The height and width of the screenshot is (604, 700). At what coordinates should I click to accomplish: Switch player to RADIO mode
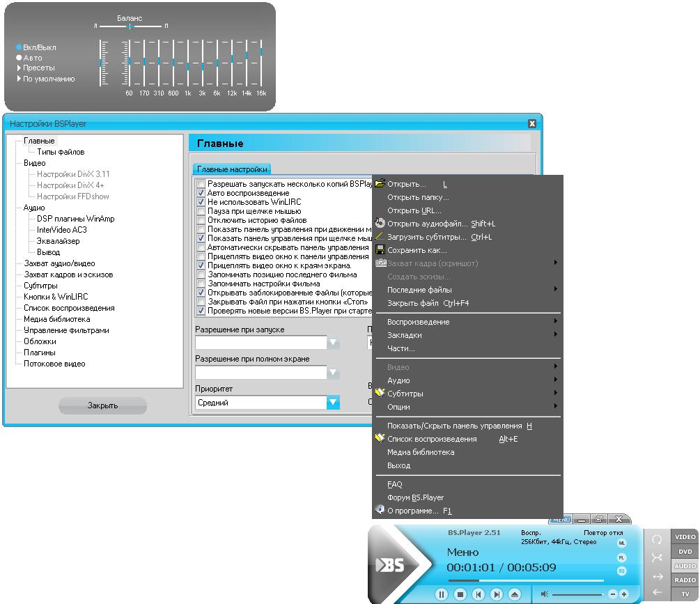pyautogui.click(x=685, y=580)
